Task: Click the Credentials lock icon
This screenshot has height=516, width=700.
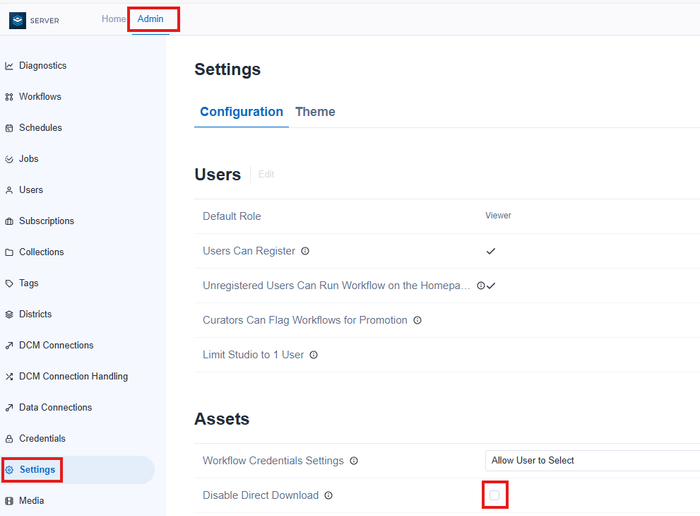Action: point(9,439)
